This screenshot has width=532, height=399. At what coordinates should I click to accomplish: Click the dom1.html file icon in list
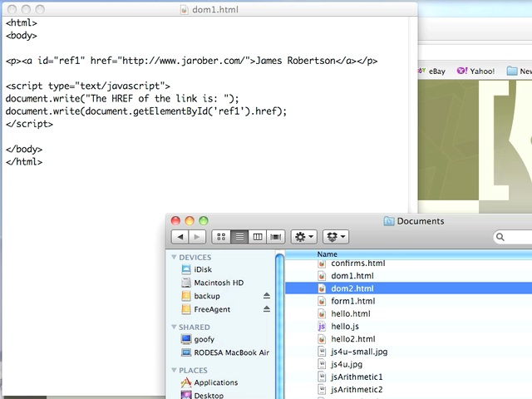click(x=322, y=276)
